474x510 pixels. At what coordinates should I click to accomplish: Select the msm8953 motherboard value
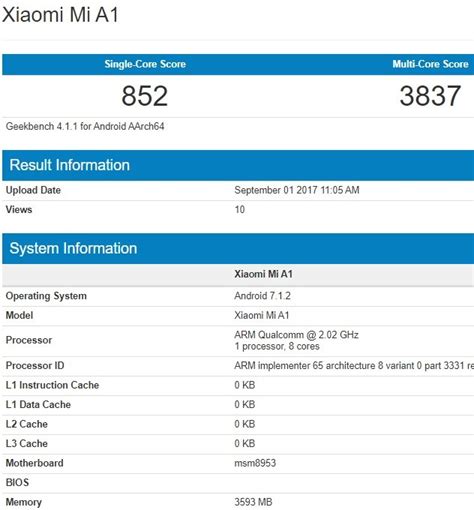point(255,463)
